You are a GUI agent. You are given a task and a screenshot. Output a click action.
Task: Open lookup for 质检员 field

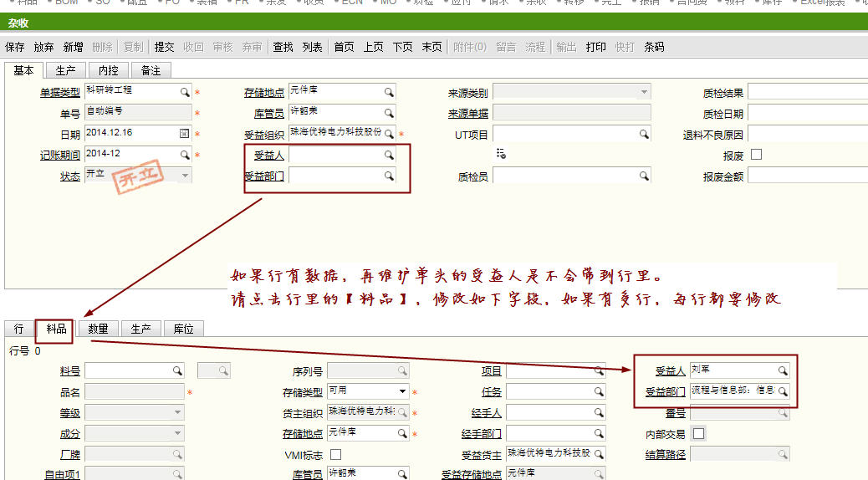[x=644, y=176]
